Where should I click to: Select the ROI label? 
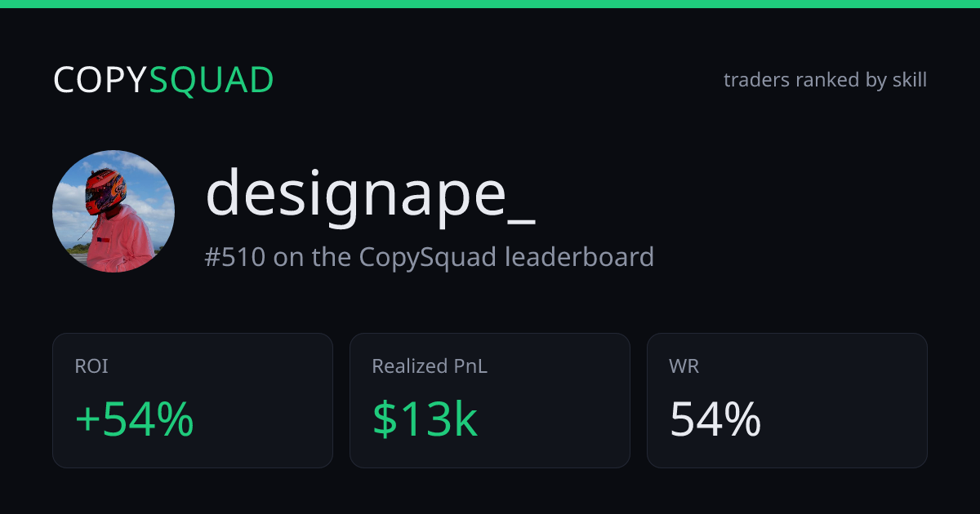click(91, 366)
